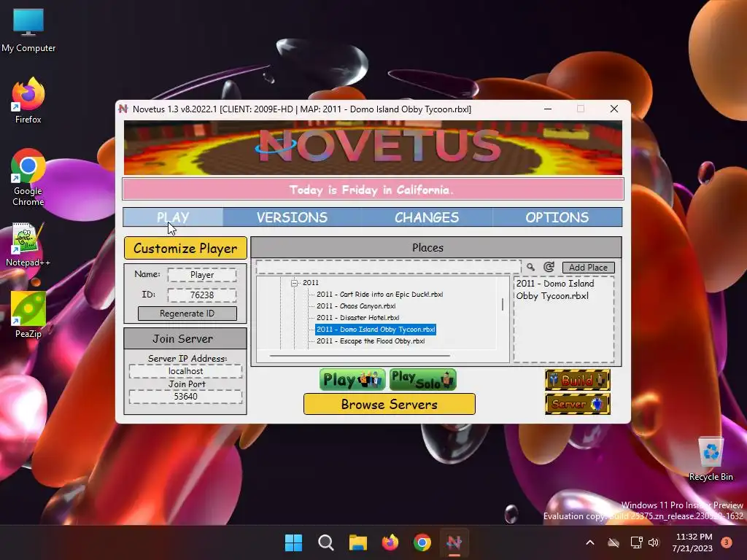Click the Play Solo button
This screenshot has width=747, height=560.
423,379
